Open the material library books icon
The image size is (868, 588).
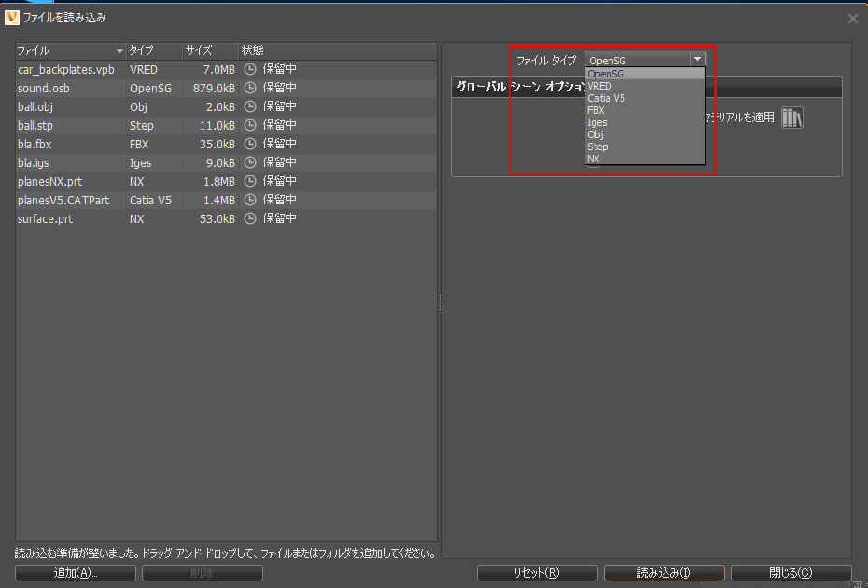[x=791, y=118]
